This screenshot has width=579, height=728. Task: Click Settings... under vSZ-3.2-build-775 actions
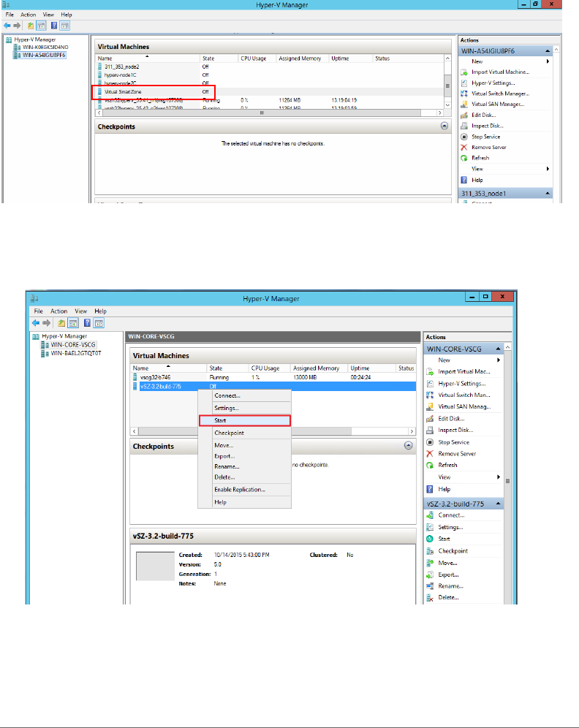450,528
